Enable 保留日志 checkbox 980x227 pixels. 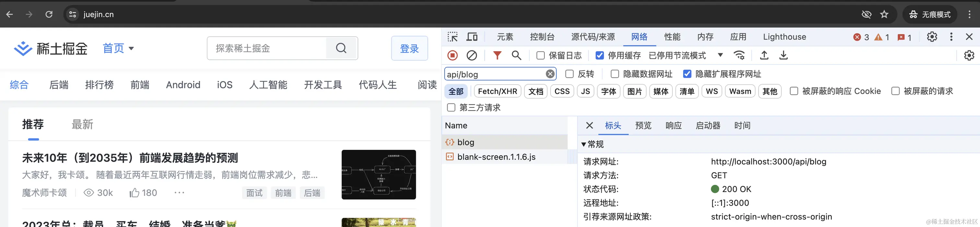[x=540, y=55]
